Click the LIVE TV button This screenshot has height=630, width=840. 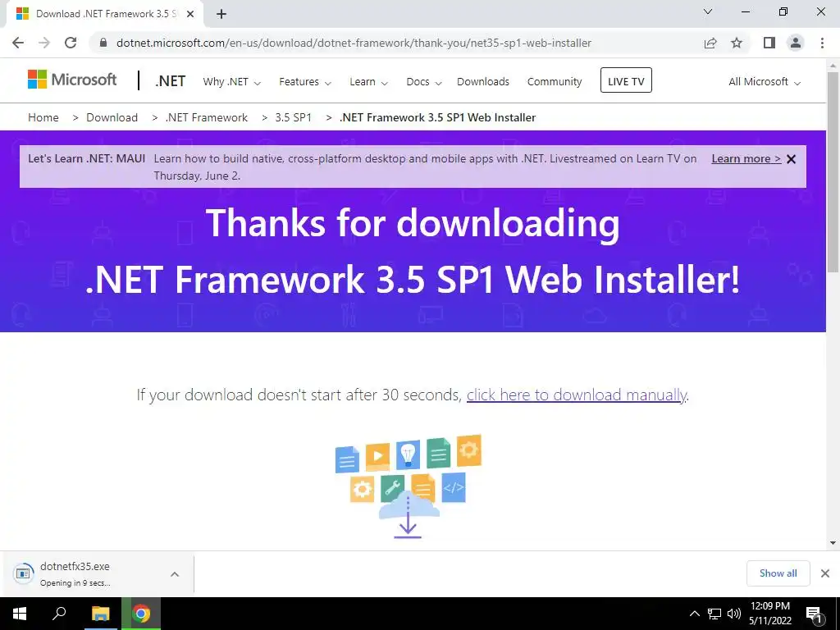click(626, 80)
